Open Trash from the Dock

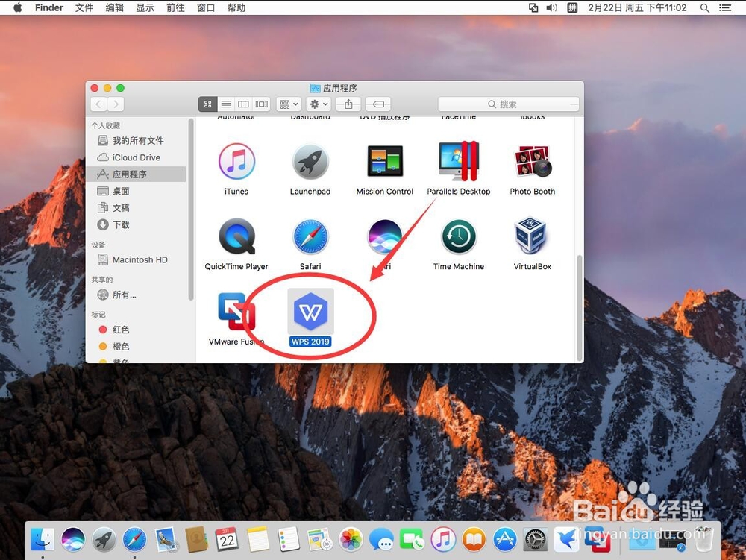703,538
